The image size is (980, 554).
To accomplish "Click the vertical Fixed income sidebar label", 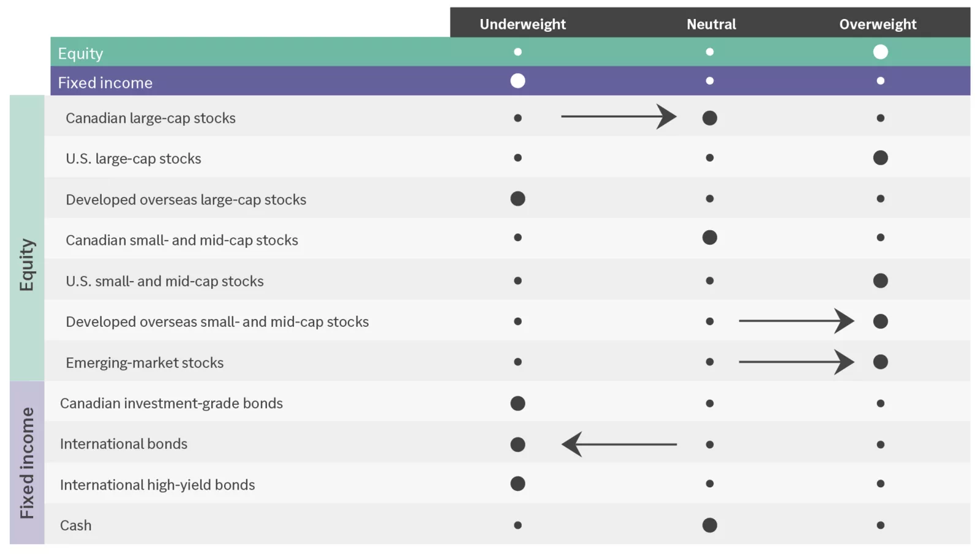I will 27,463.
